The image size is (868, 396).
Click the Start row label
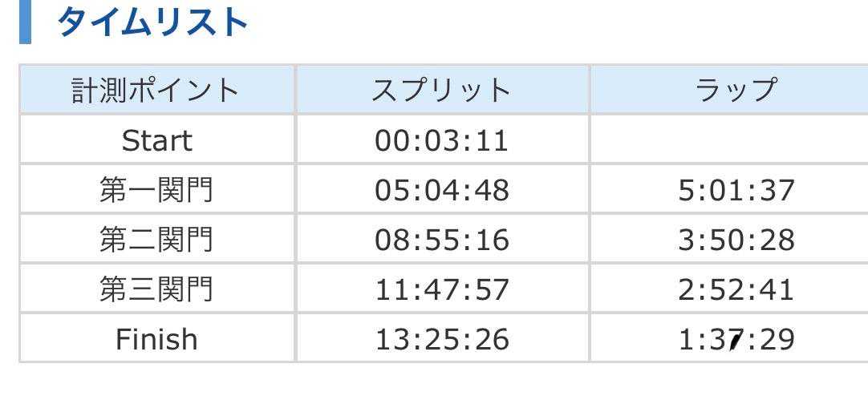tap(156, 141)
